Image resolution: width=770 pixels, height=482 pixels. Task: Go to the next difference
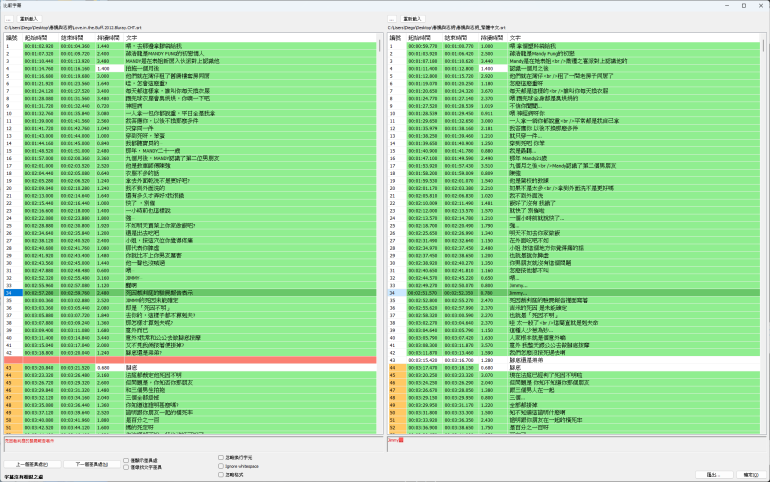(x=92, y=464)
